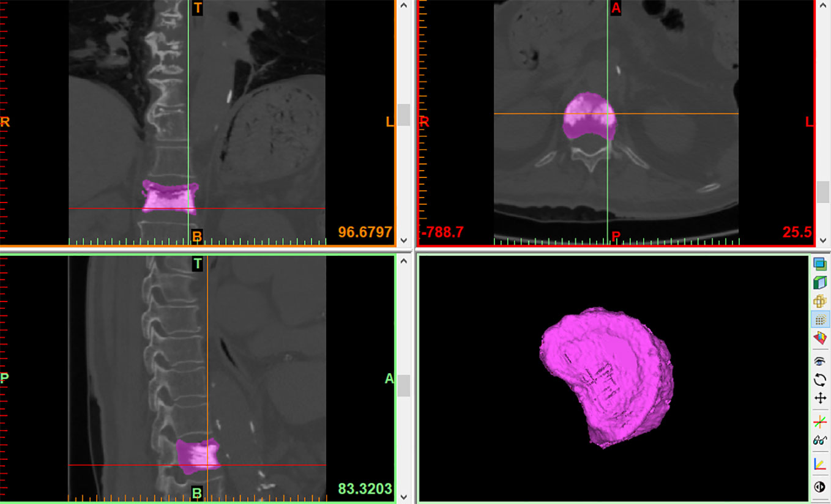Select the circular arrows rotate tool
This screenshot has height=504, width=831.
820,380
